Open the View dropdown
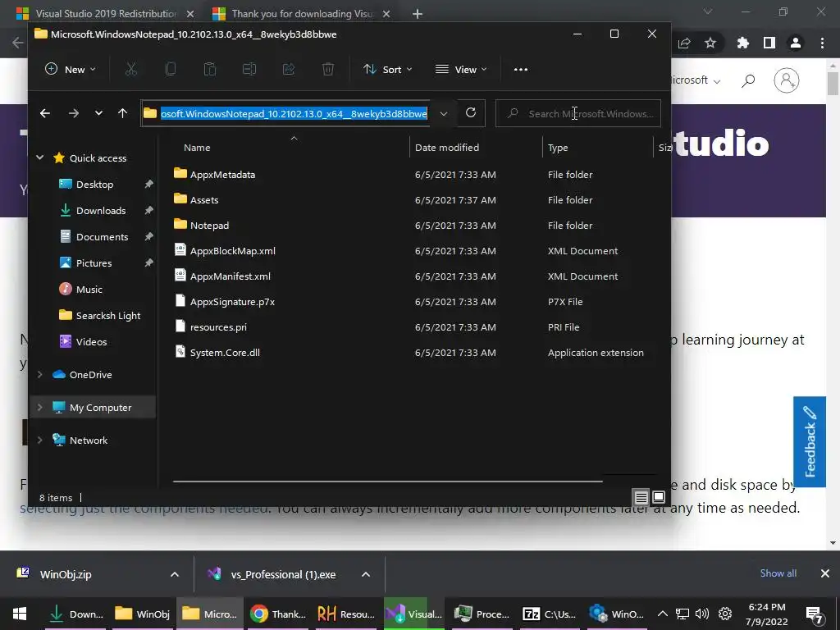Viewport: 840px width, 630px height. [x=461, y=69]
